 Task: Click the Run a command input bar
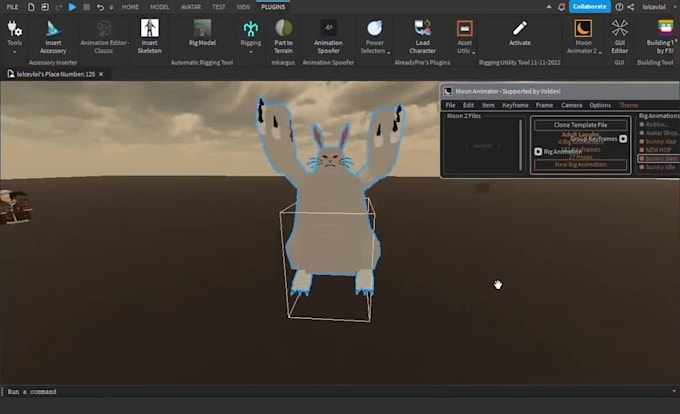[338, 391]
